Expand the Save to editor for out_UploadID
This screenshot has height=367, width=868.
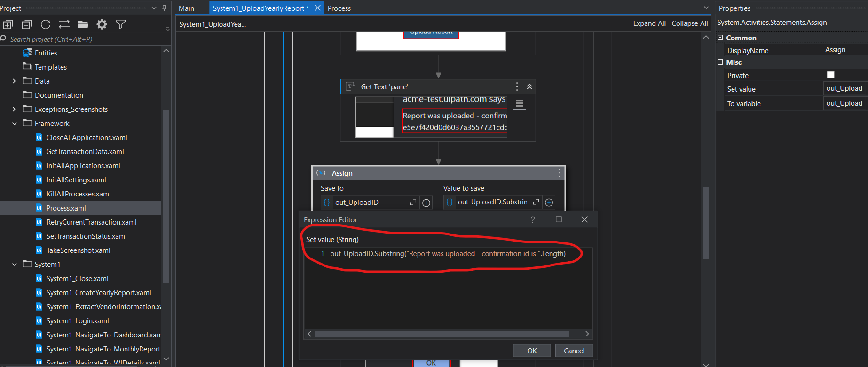[413, 203]
